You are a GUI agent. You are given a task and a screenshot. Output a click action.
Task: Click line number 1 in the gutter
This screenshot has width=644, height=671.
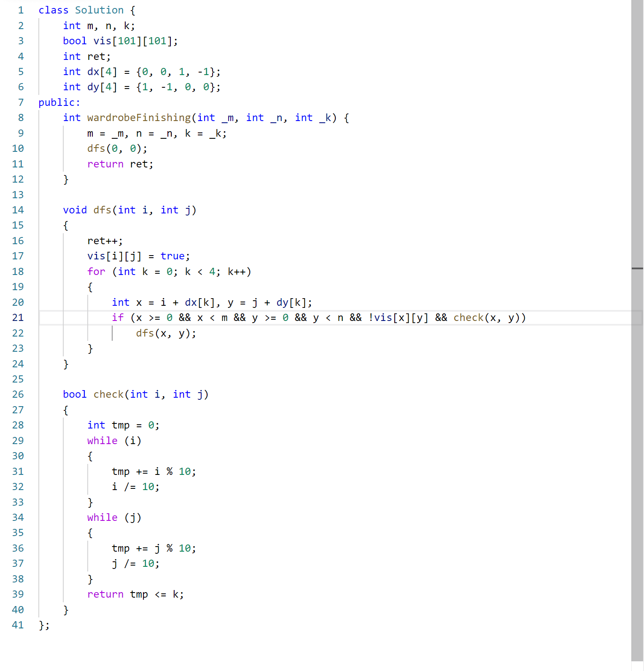[x=21, y=10]
